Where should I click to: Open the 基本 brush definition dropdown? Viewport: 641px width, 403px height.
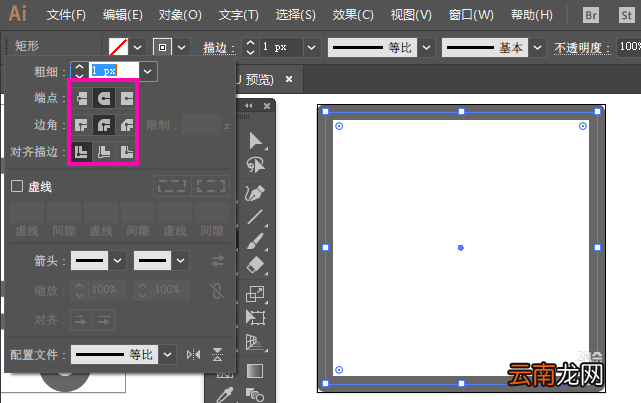pyautogui.click(x=538, y=47)
